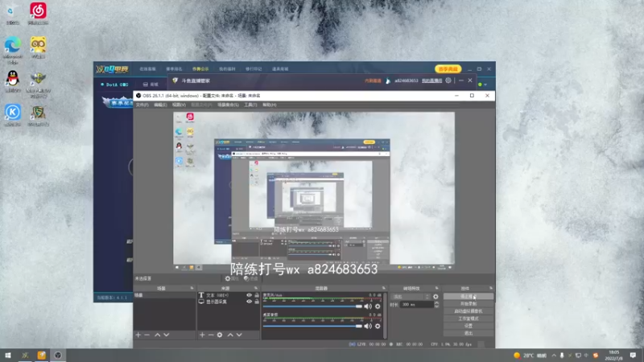Move source up in sources panel
644x362 pixels.
[230, 335]
